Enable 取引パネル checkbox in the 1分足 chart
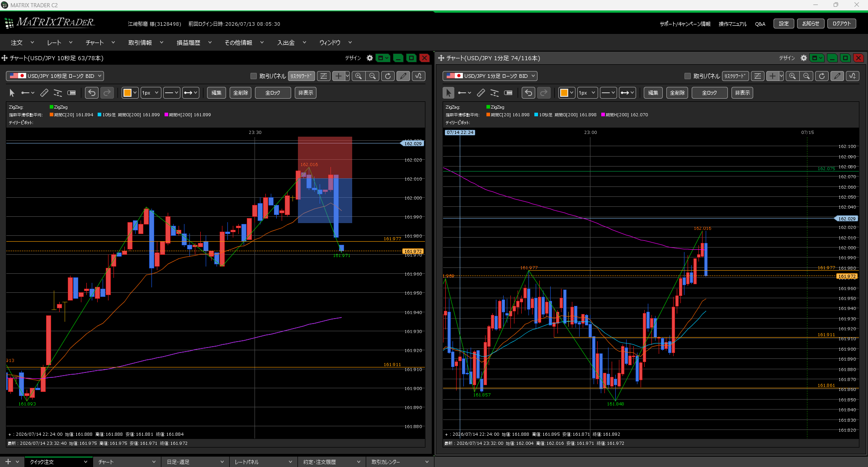 coord(688,76)
